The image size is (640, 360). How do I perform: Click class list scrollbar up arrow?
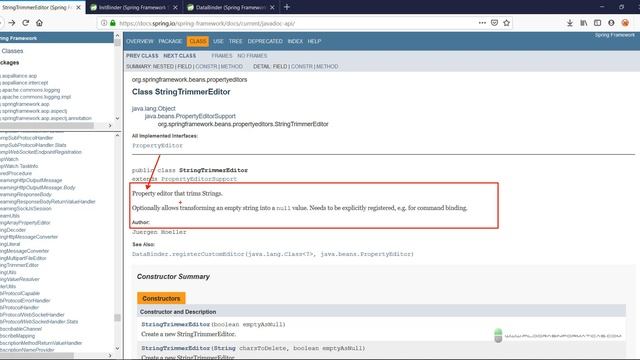pos(118,135)
